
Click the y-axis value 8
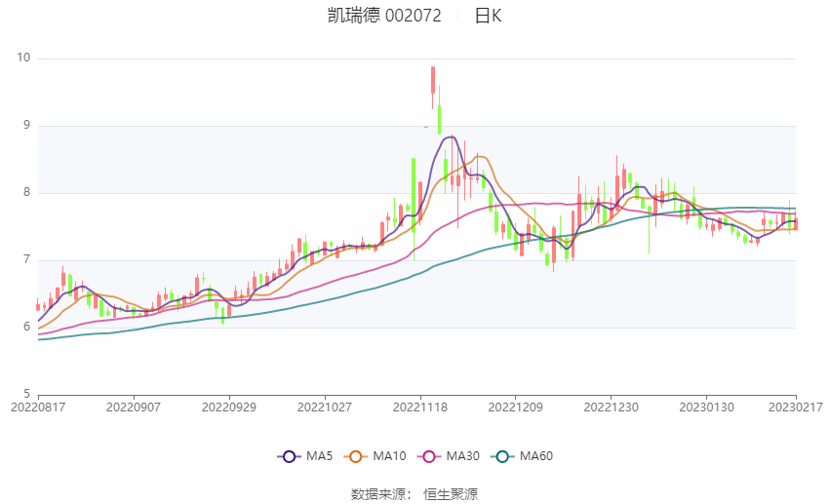pos(27,192)
